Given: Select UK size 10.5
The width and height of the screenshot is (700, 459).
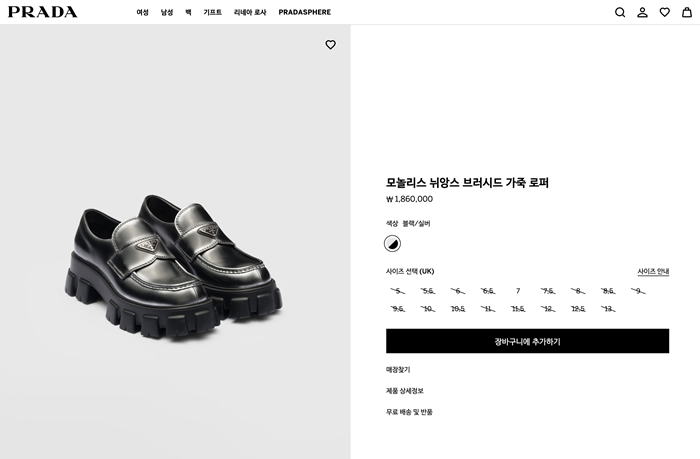Looking at the screenshot, I should pos(458,309).
